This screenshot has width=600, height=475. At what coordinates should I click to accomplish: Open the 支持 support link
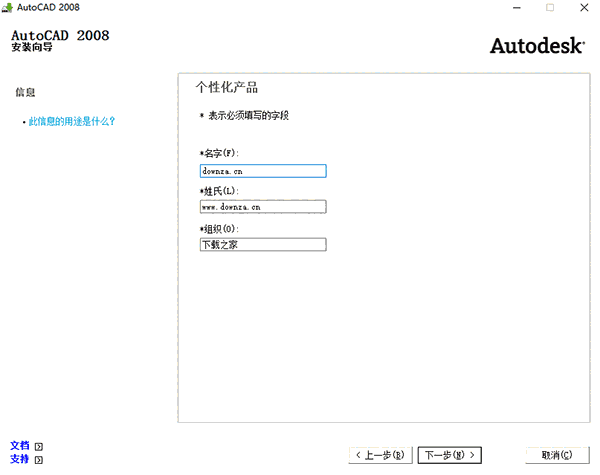20,459
